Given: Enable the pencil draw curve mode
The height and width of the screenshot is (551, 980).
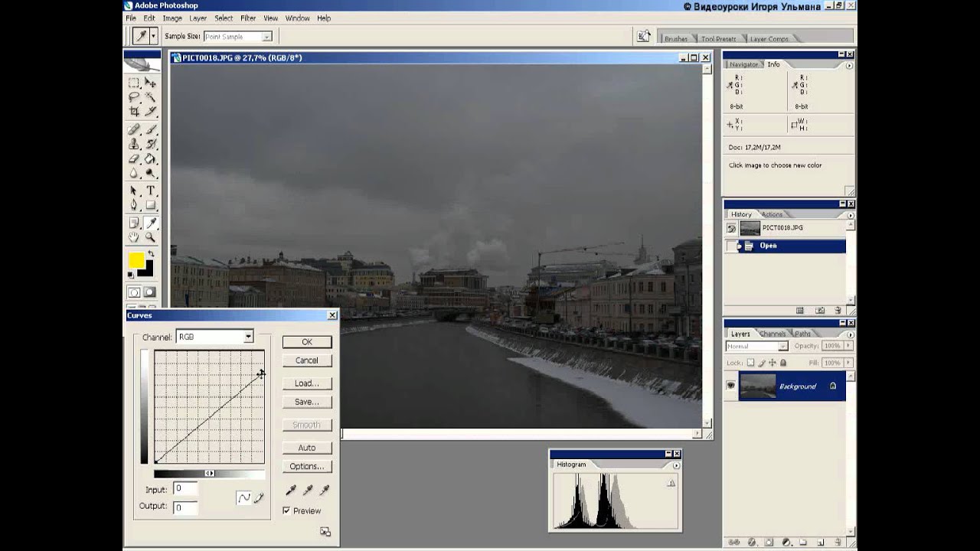Looking at the screenshot, I should [x=259, y=498].
